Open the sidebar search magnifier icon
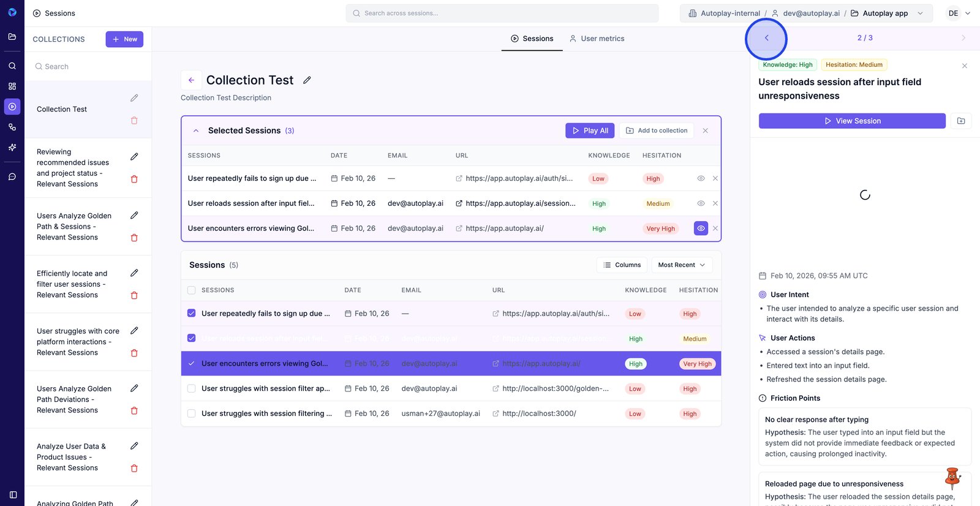 tap(12, 66)
